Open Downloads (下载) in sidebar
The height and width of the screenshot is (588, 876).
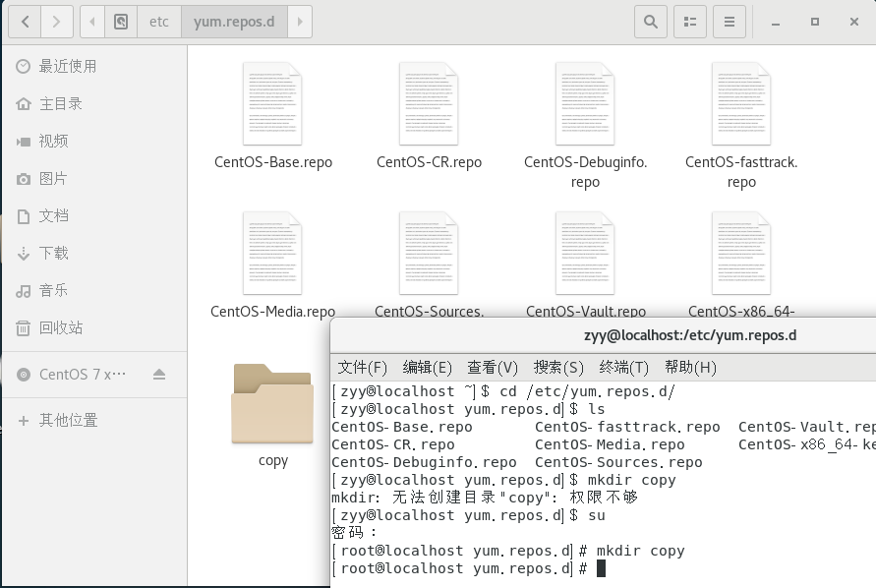(x=93, y=254)
